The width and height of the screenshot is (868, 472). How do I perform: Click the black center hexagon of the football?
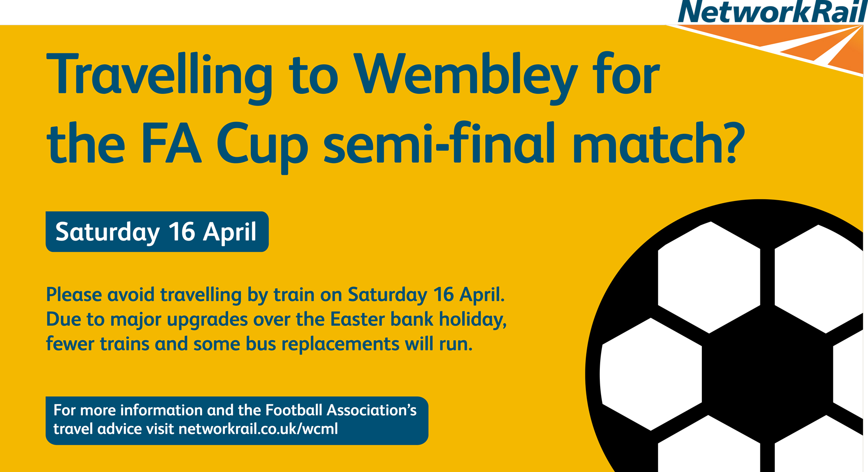coord(767,373)
